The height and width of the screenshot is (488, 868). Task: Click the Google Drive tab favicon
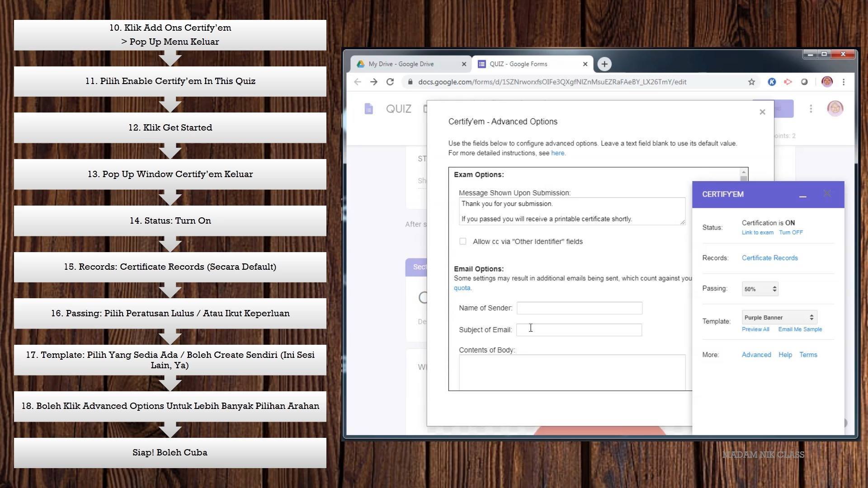(360, 64)
